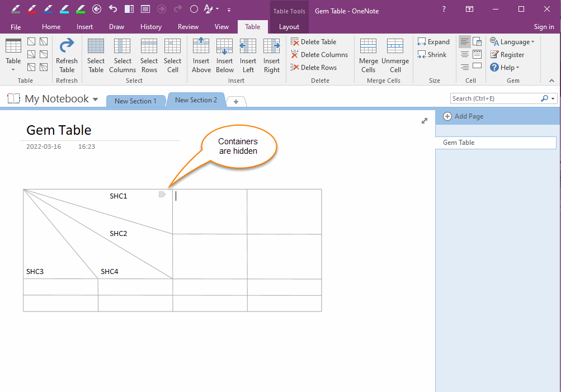Click Select Columns in the ribbon

pos(122,55)
